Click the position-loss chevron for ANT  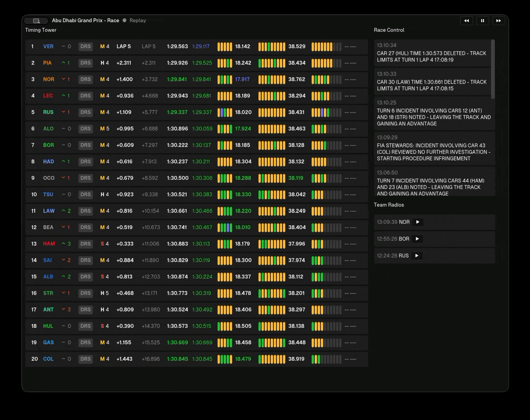coord(63,310)
